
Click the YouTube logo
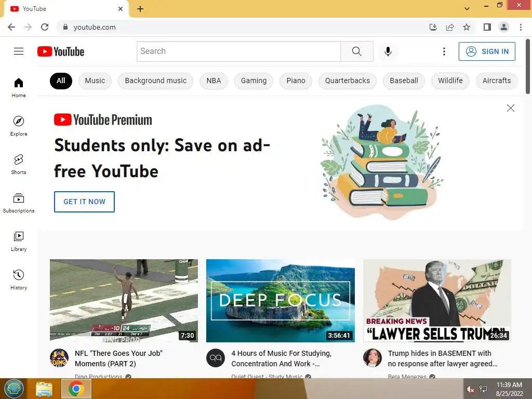61,51
